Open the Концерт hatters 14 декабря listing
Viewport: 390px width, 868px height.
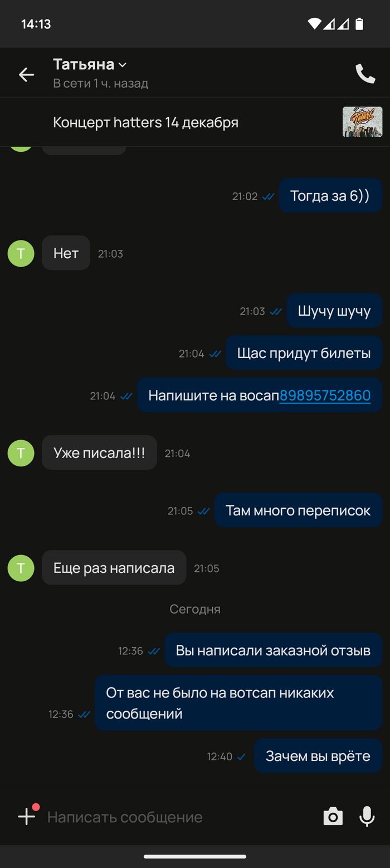[x=195, y=122]
